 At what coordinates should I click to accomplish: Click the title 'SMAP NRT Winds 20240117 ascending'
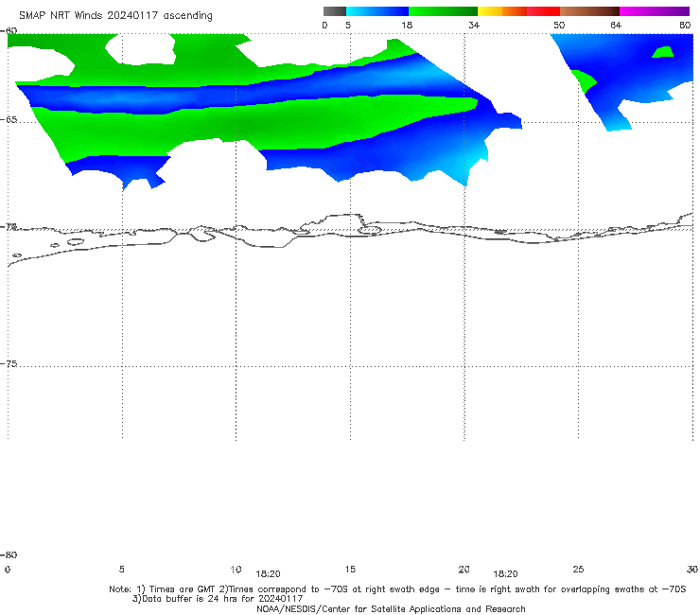point(115,16)
